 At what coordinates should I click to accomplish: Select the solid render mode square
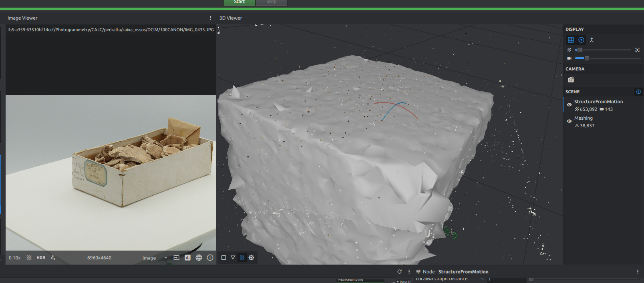(x=223, y=258)
